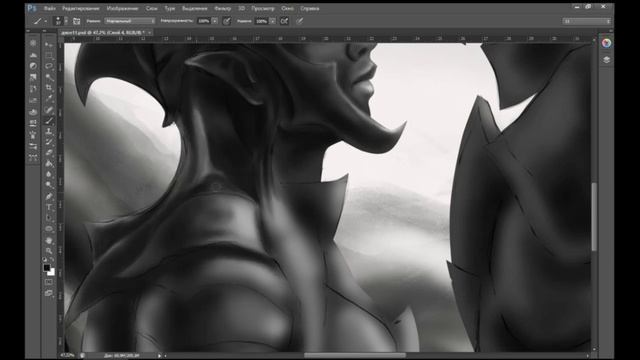The height and width of the screenshot is (360, 640).
Task: Open the Файл menu
Action: (x=49, y=8)
